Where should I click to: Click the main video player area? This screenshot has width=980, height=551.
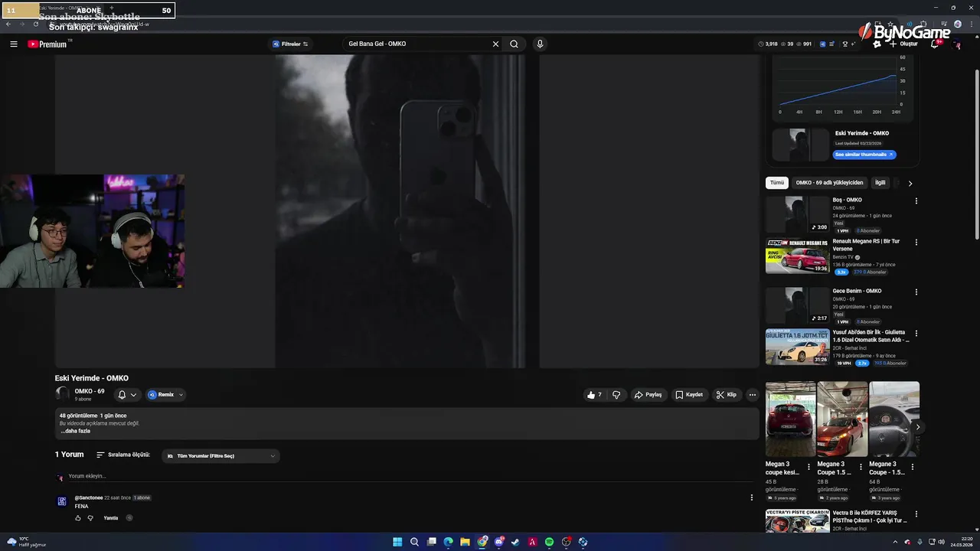[407, 211]
